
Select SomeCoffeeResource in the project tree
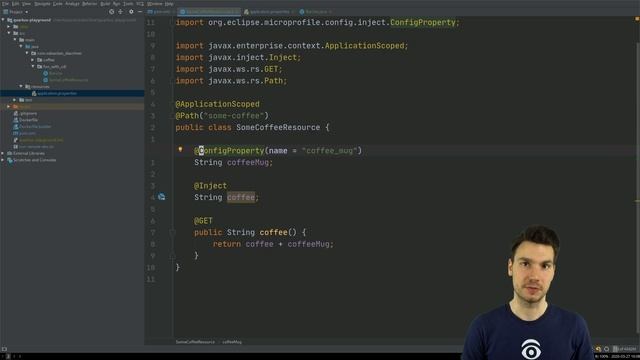point(68,80)
